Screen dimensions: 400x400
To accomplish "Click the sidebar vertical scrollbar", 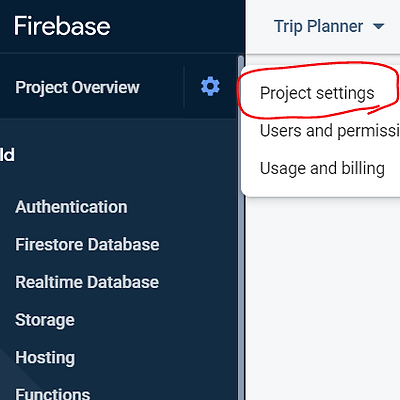I will tap(241, 228).
